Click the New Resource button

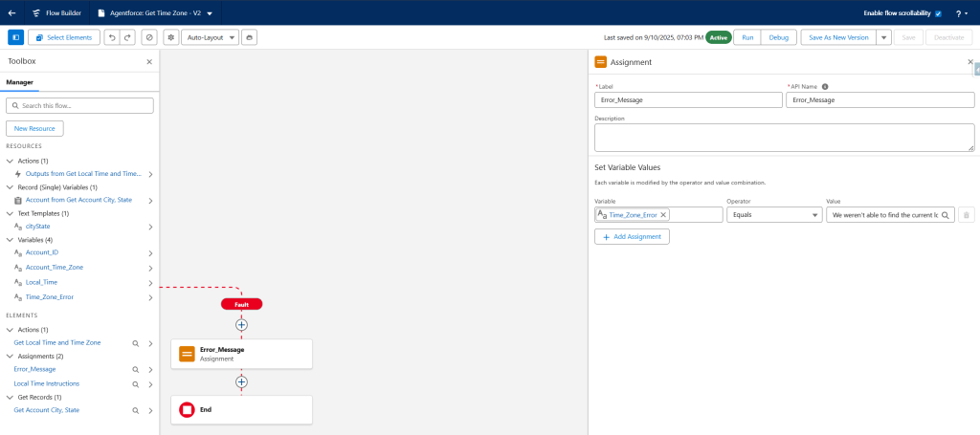34,128
